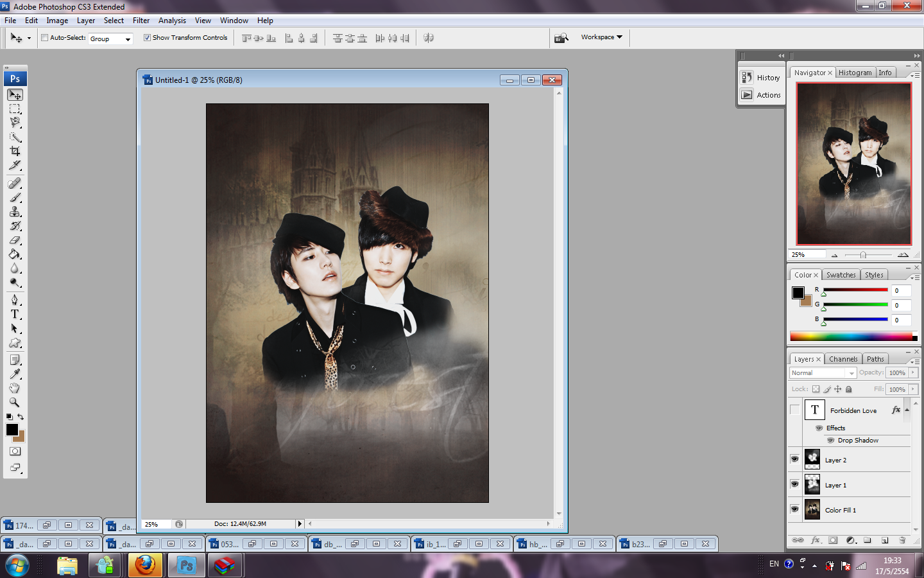The height and width of the screenshot is (578, 924).
Task: Select the Eraser tool
Action: point(15,240)
